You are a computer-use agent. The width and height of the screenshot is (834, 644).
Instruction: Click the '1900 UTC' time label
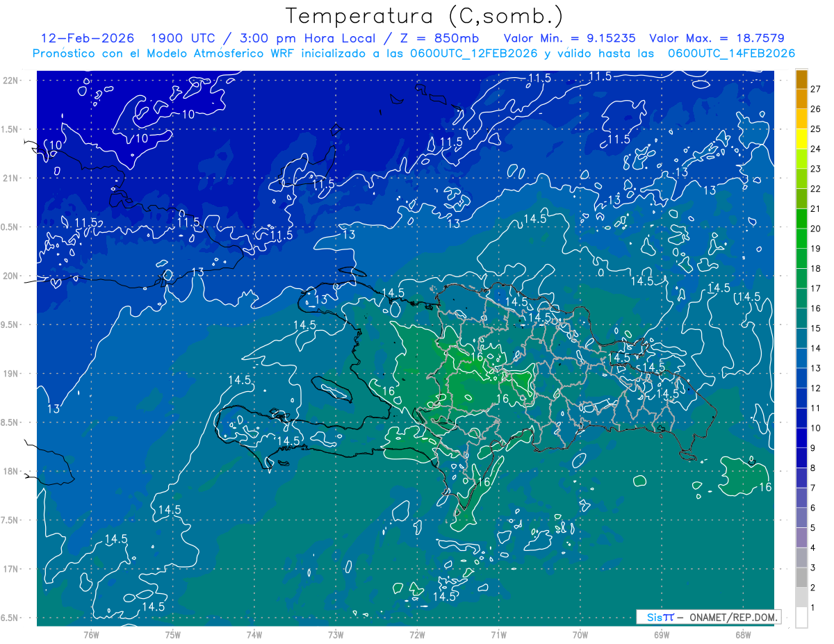[x=182, y=38]
